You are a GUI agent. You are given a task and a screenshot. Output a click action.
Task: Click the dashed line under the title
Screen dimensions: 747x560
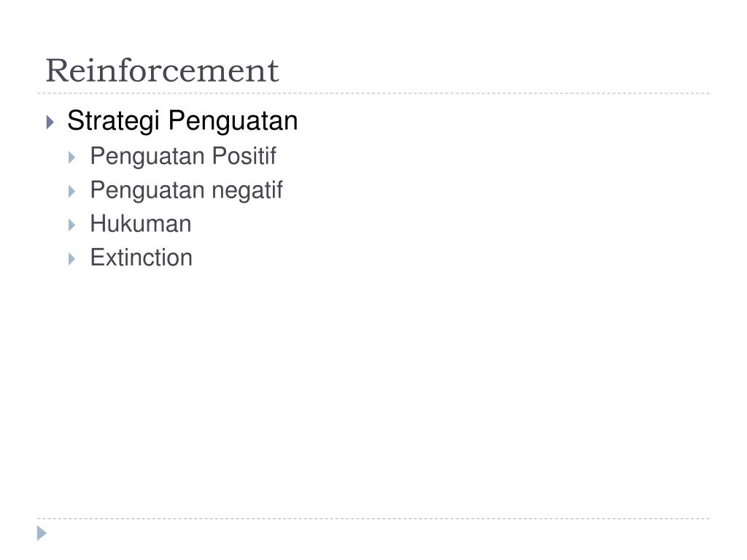[x=373, y=93]
